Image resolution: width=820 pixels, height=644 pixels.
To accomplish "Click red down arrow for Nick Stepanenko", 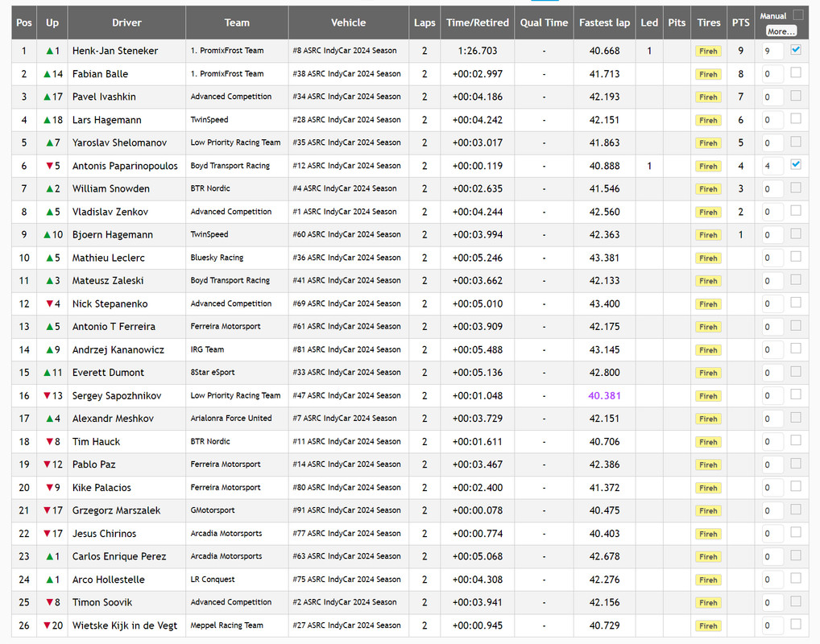I will pos(50,303).
